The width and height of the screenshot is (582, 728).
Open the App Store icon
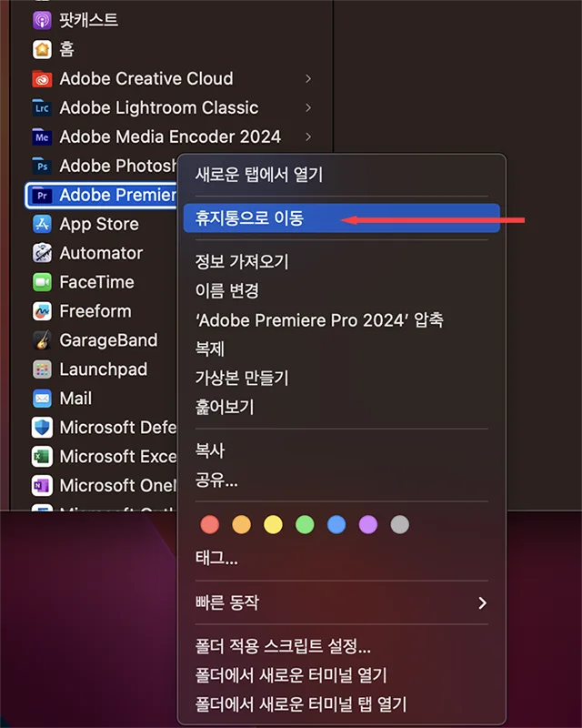(x=42, y=224)
